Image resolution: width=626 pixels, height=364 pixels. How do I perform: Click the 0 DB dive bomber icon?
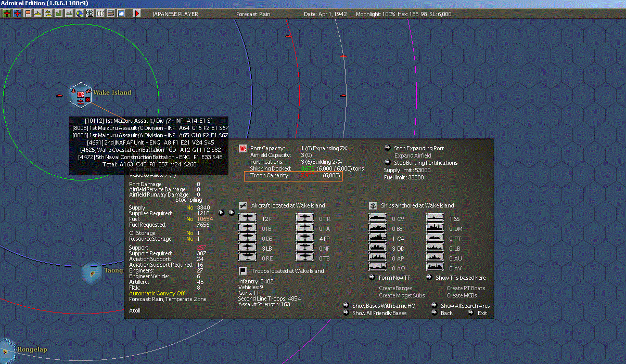click(248, 238)
